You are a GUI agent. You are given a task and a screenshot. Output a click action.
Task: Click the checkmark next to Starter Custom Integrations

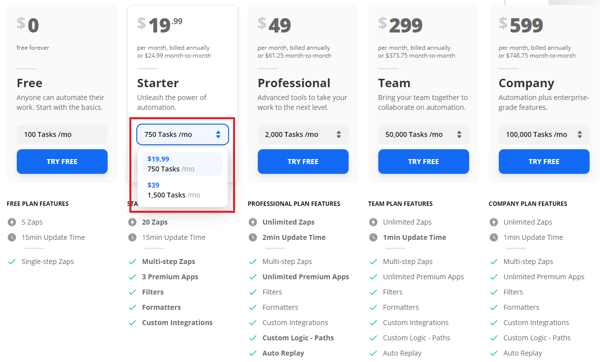132,323
